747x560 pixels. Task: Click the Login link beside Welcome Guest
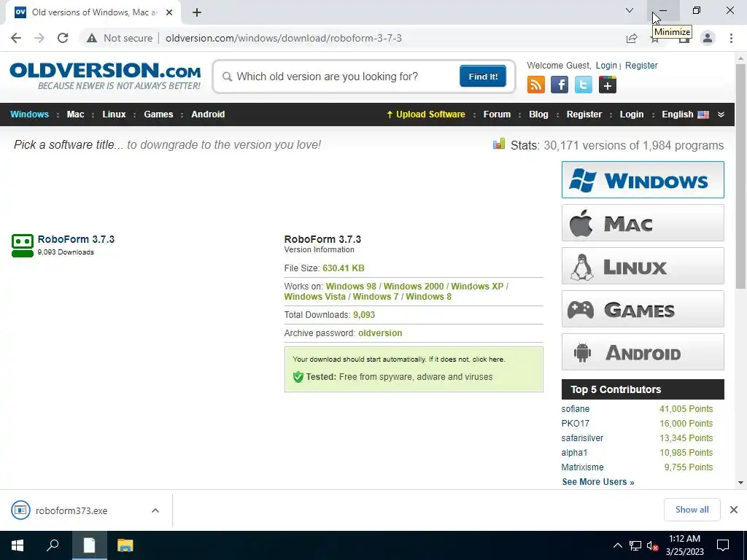[606, 65]
